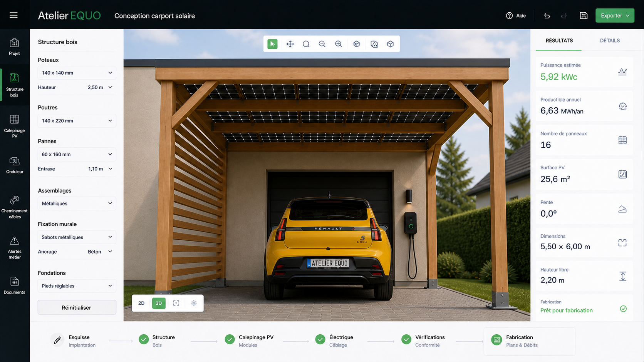Go to Électrique Câblage step
644x362 pixels.
pyautogui.click(x=335, y=341)
